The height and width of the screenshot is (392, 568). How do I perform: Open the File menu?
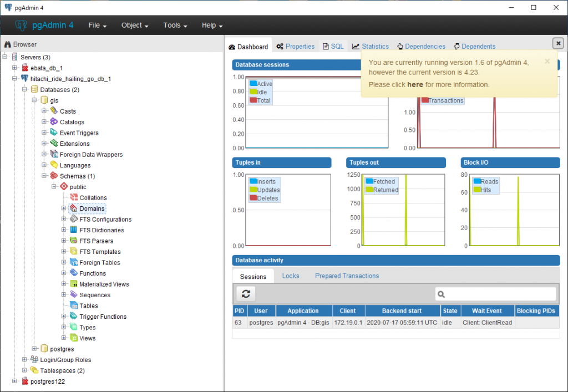coord(98,26)
